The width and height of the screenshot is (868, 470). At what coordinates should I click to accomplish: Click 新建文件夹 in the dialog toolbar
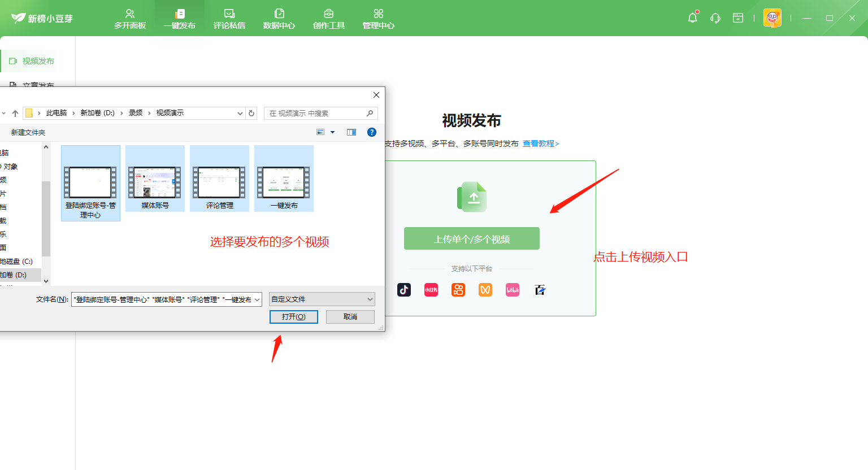(x=28, y=132)
